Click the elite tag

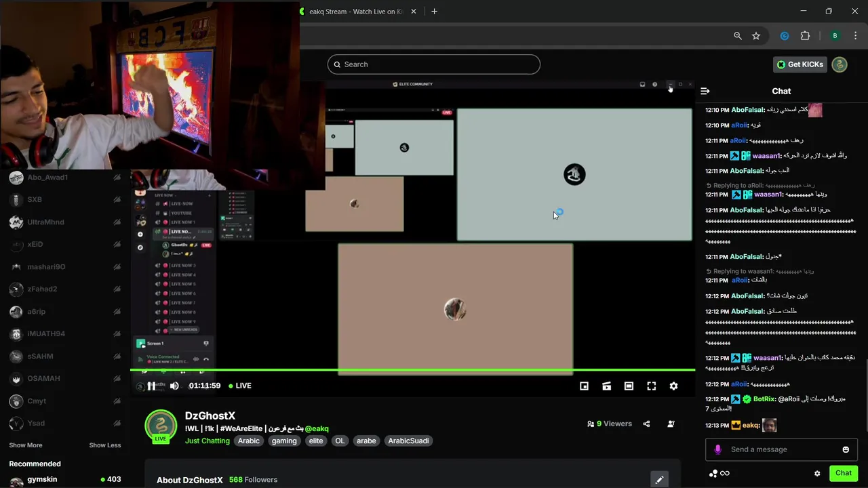(x=316, y=441)
